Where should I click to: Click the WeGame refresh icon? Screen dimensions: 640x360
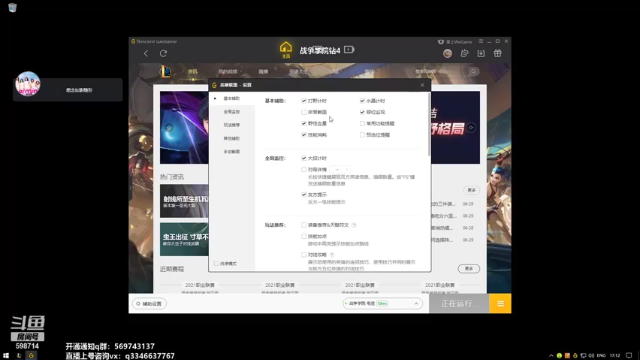(x=163, y=53)
